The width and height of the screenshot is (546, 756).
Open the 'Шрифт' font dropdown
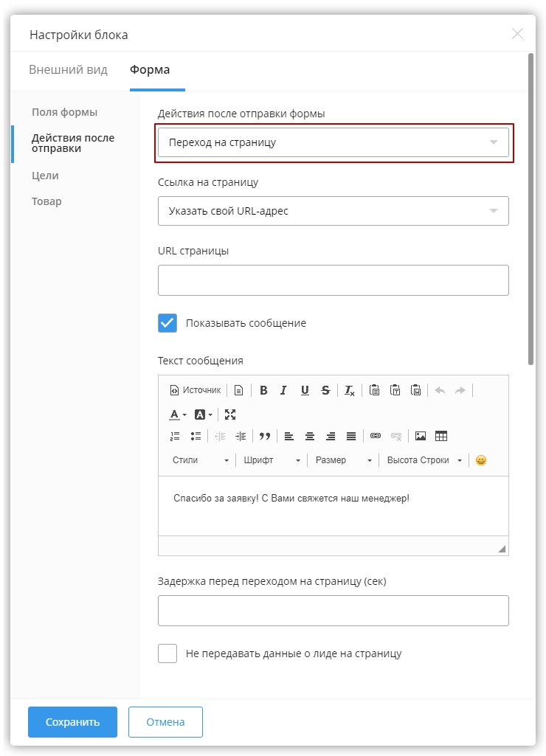pyautogui.click(x=272, y=460)
